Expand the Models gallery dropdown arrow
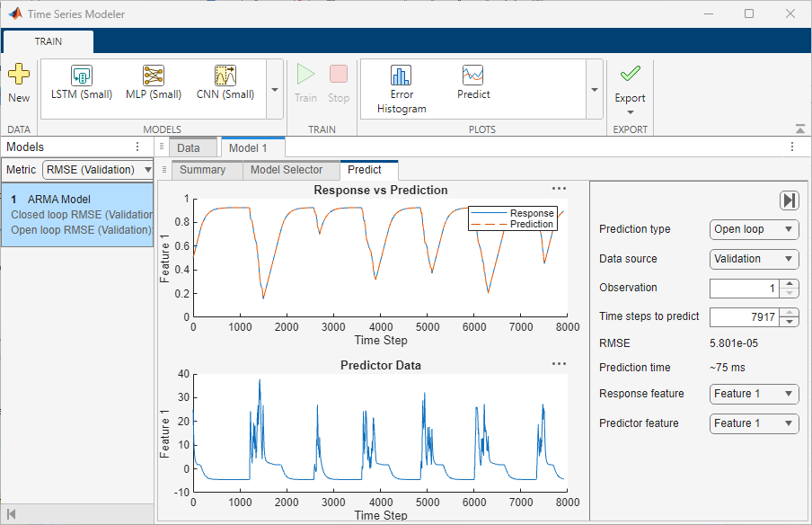This screenshot has width=812, height=525. [x=274, y=90]
